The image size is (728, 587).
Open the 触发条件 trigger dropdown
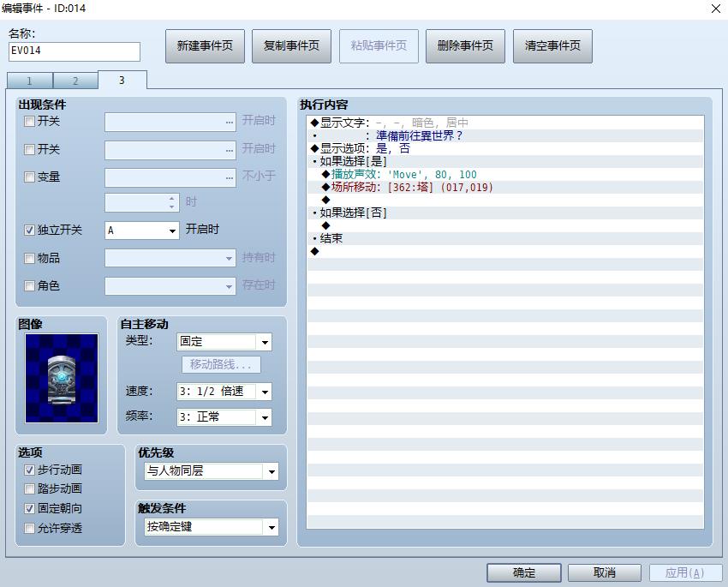point(212,527)
